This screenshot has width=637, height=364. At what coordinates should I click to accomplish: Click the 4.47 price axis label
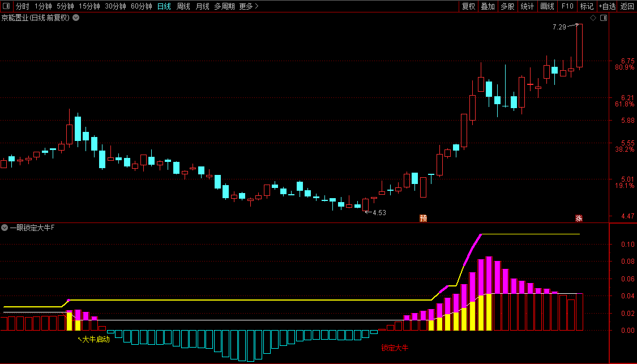coord(627,216)
